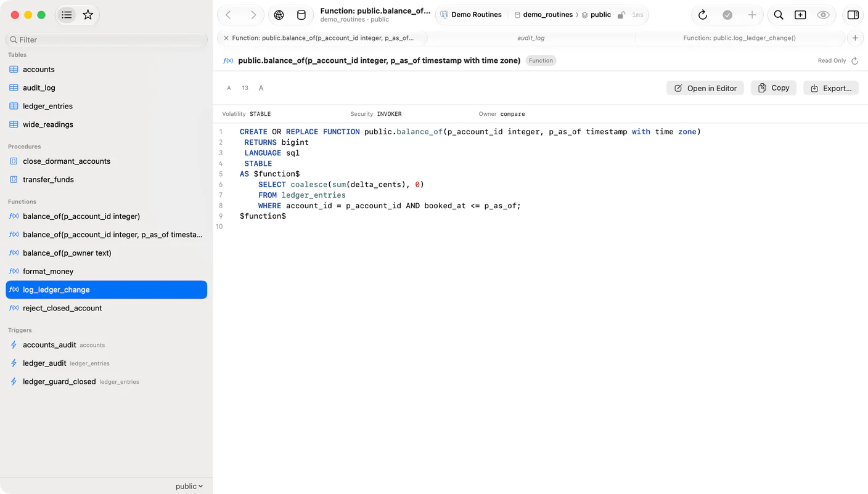Increase font size with large A
Image resolution: width=868 pixels, height=494 pixels.
261,88
